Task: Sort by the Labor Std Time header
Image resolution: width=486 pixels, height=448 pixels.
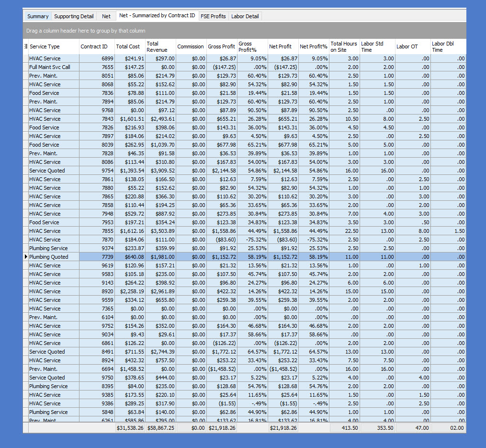Action: (x=377, y=46)
